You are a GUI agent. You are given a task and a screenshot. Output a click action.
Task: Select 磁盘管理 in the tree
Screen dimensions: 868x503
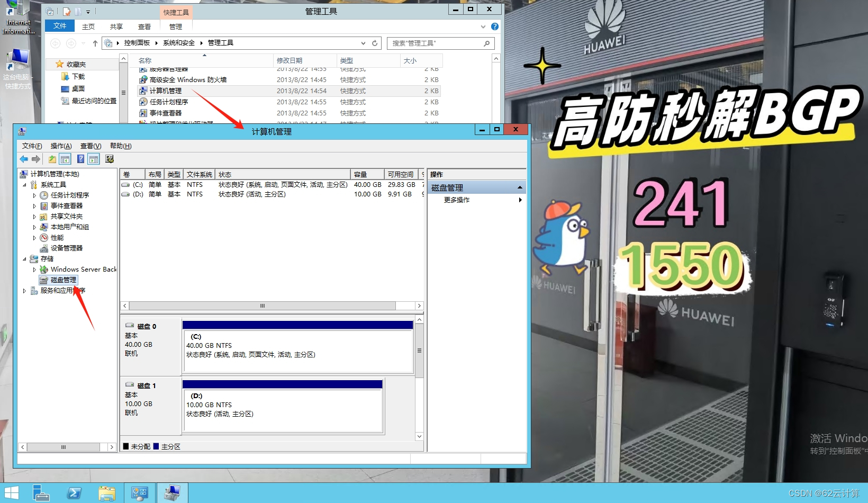64,280
